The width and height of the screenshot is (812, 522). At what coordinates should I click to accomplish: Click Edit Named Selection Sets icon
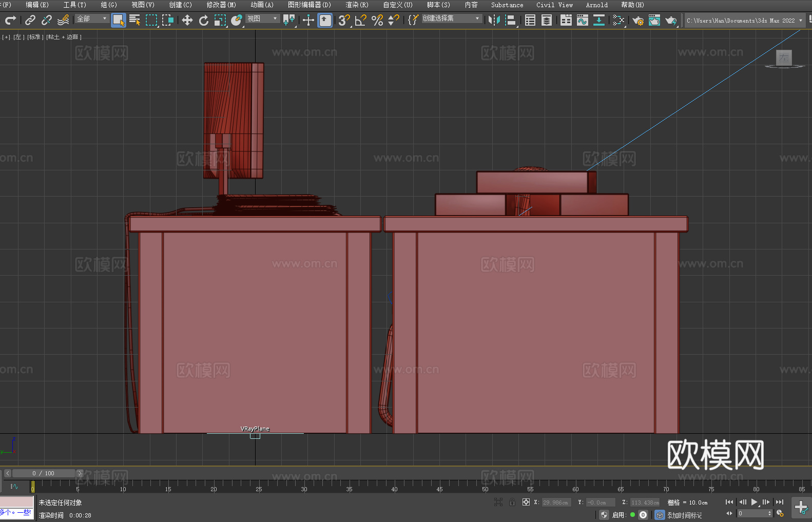click(x=413, y=20)
